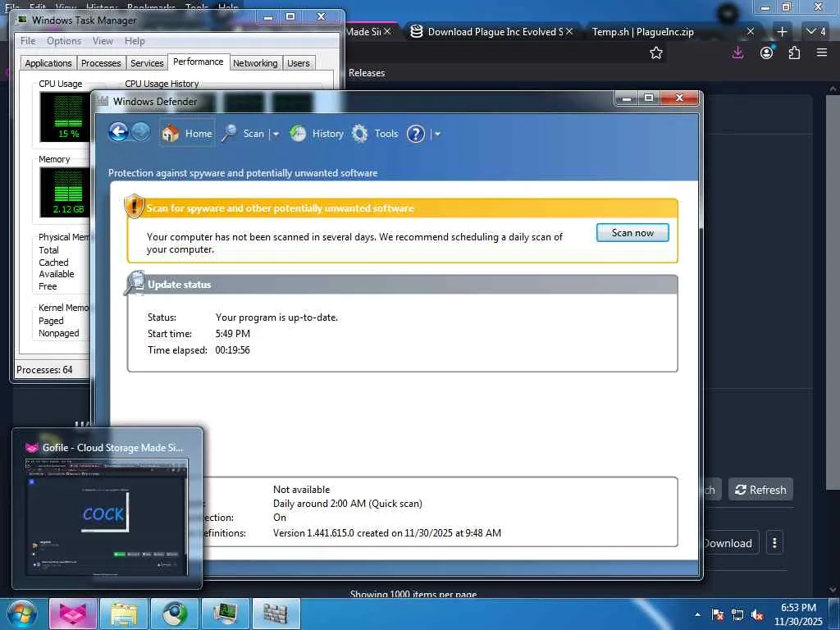Switch to the Networking tab in Task Manager

click(x=255, y=63)
